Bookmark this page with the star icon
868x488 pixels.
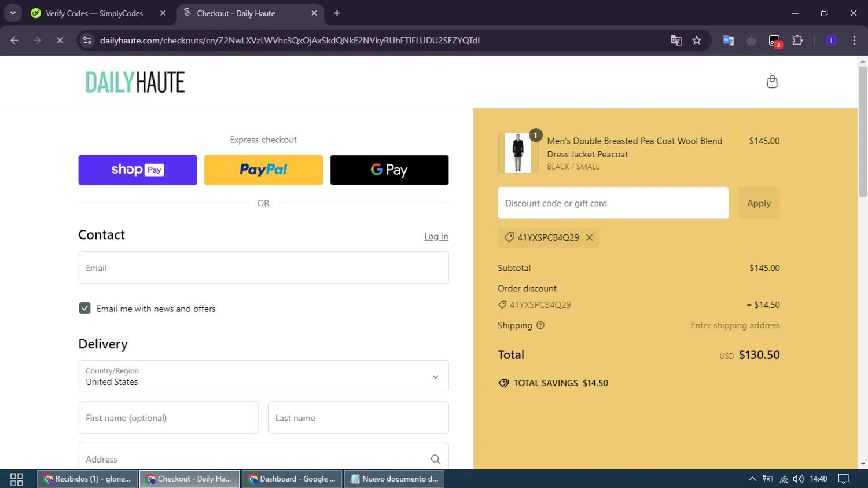pos(697,41)
